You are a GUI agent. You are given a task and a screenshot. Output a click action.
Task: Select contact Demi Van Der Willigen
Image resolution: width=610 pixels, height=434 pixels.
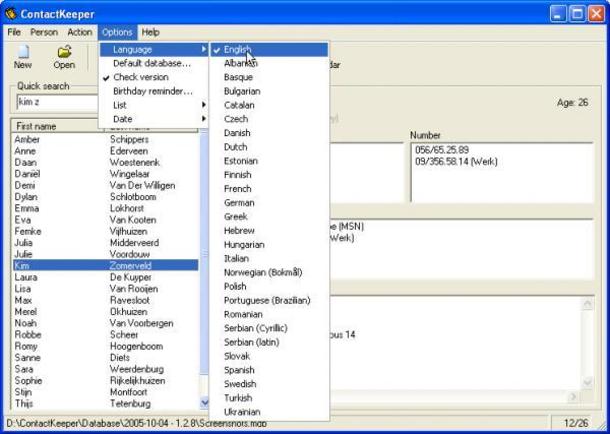pos(106,186)
